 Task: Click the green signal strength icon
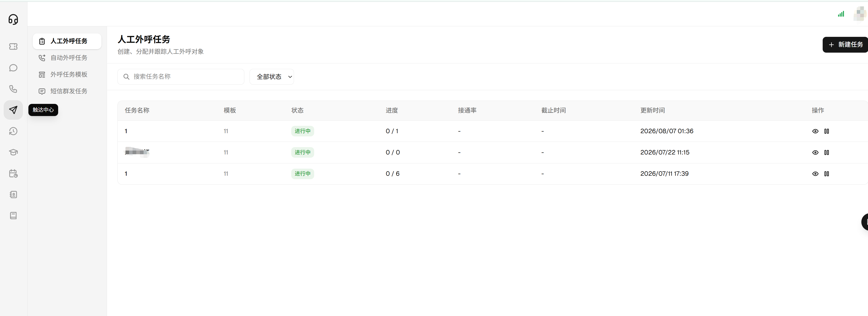click(841, 14)
